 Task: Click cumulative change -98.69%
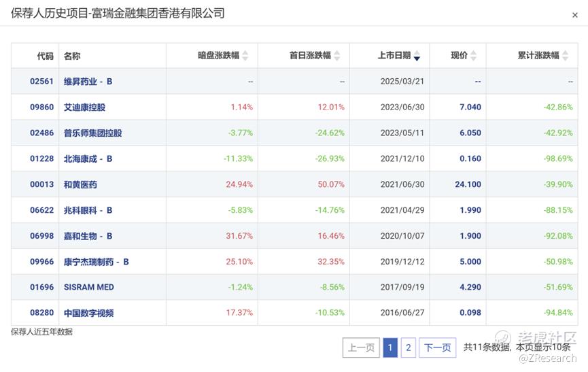click(x=558, y=158)
